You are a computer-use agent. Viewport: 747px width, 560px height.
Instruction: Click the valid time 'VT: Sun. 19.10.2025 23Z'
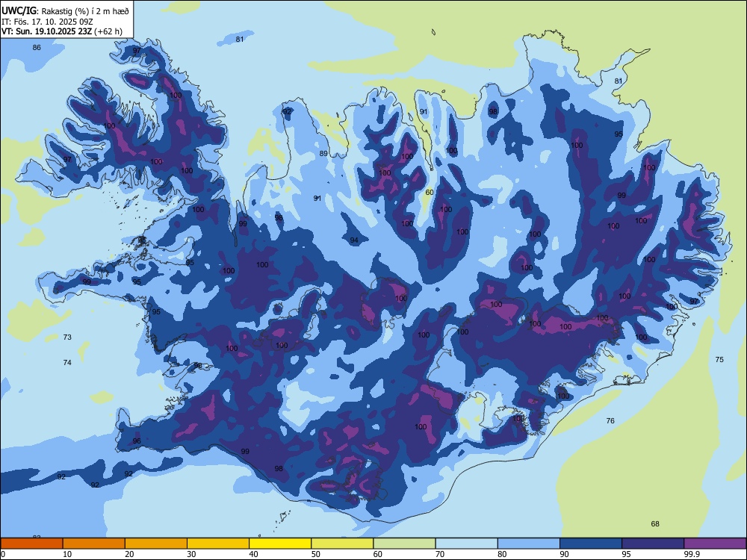click(46, 32)
